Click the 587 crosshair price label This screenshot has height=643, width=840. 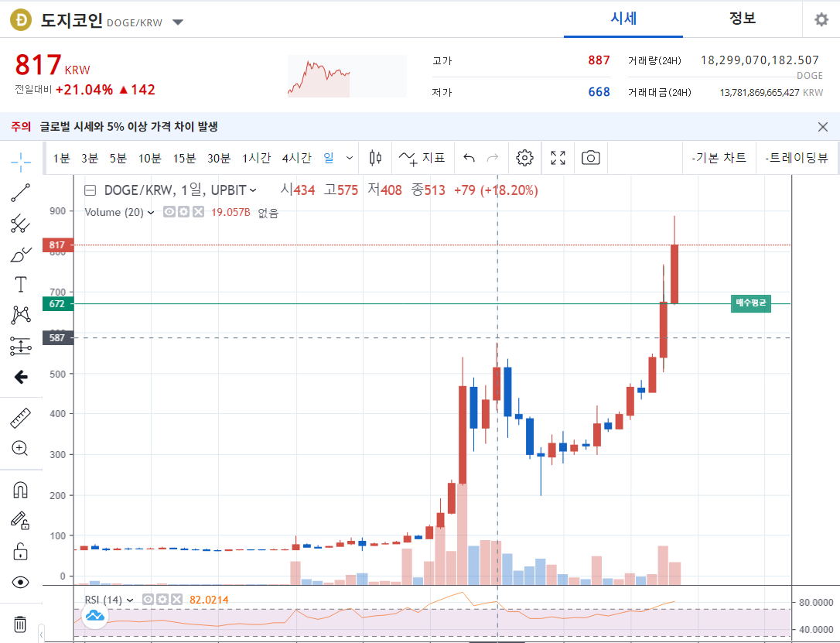pyautogui.click(x=58, y=338)
